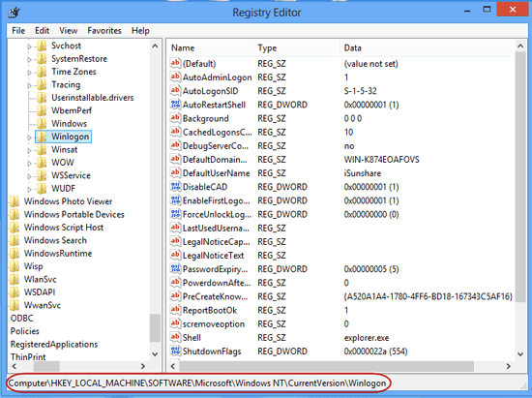The image size is (532, 398).
Task: Select the Windows Script Host folder icon
Action: click(15, 228)
